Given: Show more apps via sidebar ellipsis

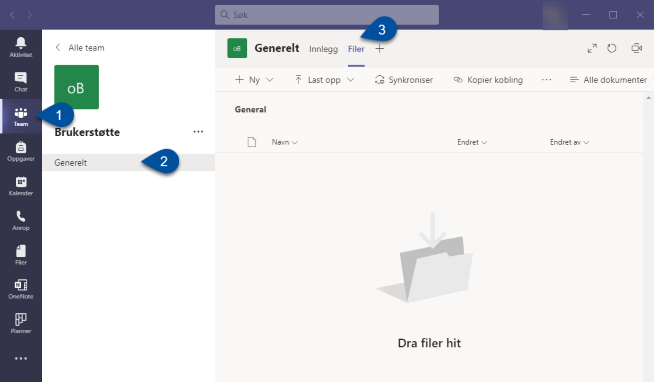Looking at the screenshot, I should 21,359.
